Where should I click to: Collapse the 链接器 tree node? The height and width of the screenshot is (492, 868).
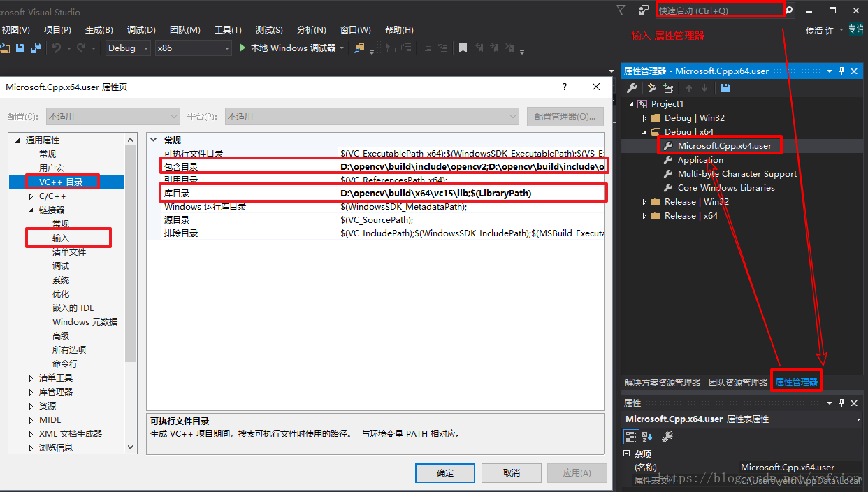pos(31,210)
